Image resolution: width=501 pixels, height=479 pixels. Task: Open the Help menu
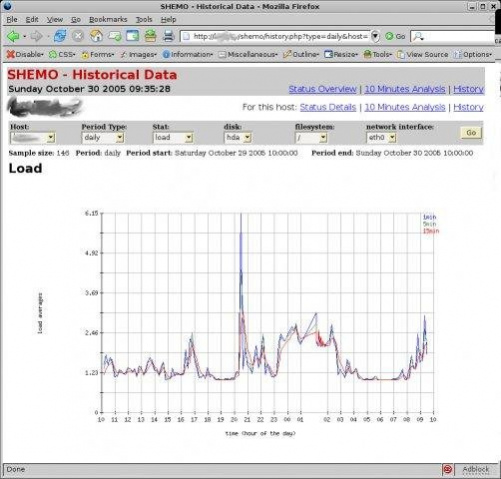168,19
